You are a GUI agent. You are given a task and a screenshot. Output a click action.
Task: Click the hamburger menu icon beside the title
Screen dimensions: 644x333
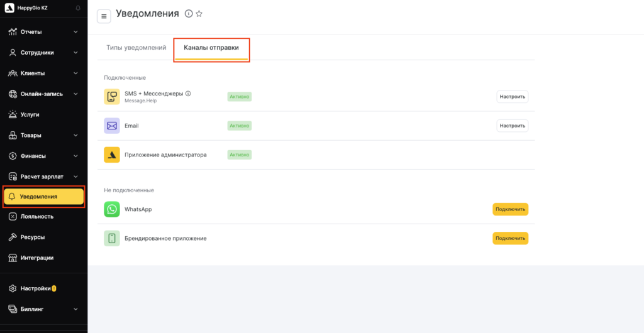pyautogui.click(x=104, y=16)
